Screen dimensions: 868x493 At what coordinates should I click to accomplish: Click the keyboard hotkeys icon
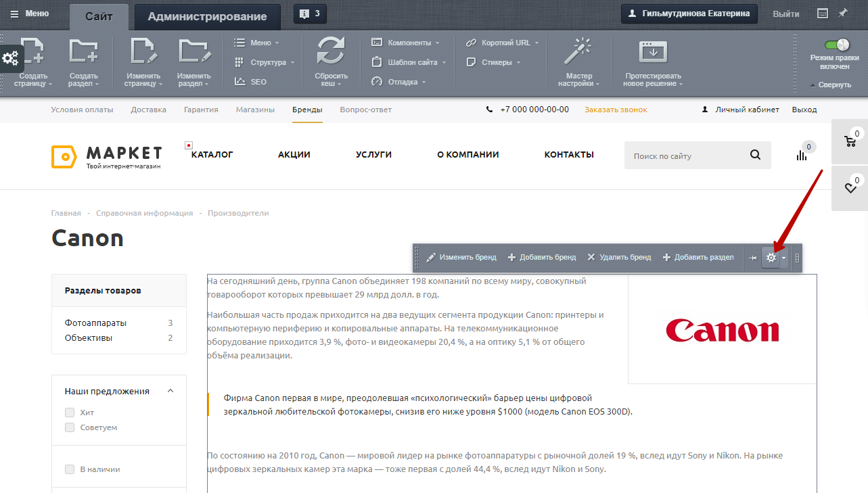click(823, 14)
